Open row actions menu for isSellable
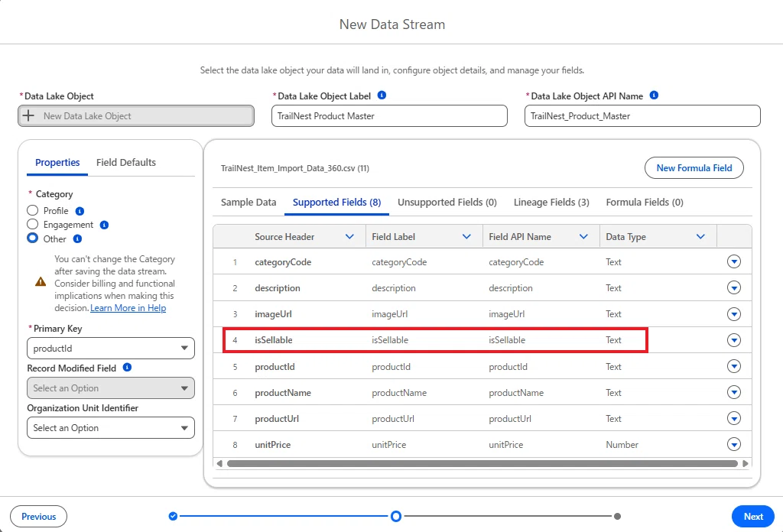 pos(733,340)
